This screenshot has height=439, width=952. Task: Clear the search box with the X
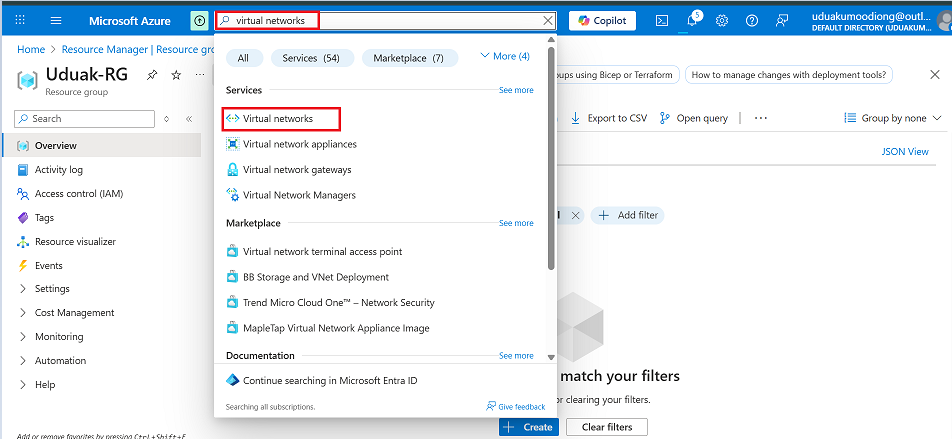pyautogui.click(x=548, y=21)
